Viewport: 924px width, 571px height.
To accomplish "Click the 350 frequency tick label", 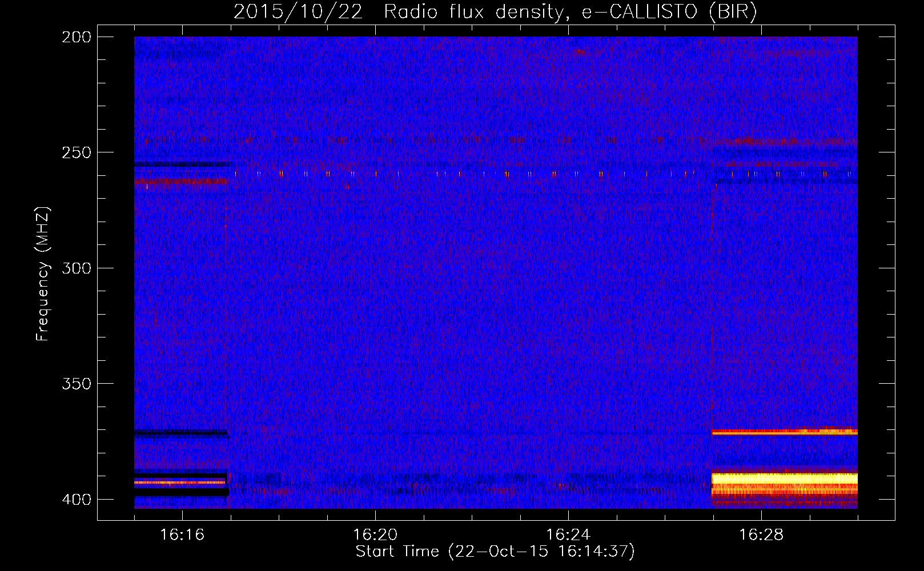I will [x=77, y=384].
